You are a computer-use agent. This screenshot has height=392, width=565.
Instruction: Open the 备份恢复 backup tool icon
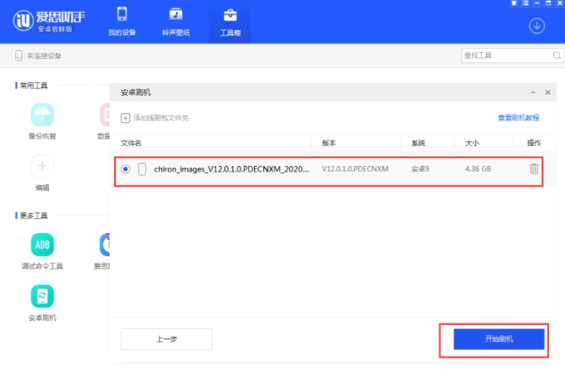tap(42, 115)
